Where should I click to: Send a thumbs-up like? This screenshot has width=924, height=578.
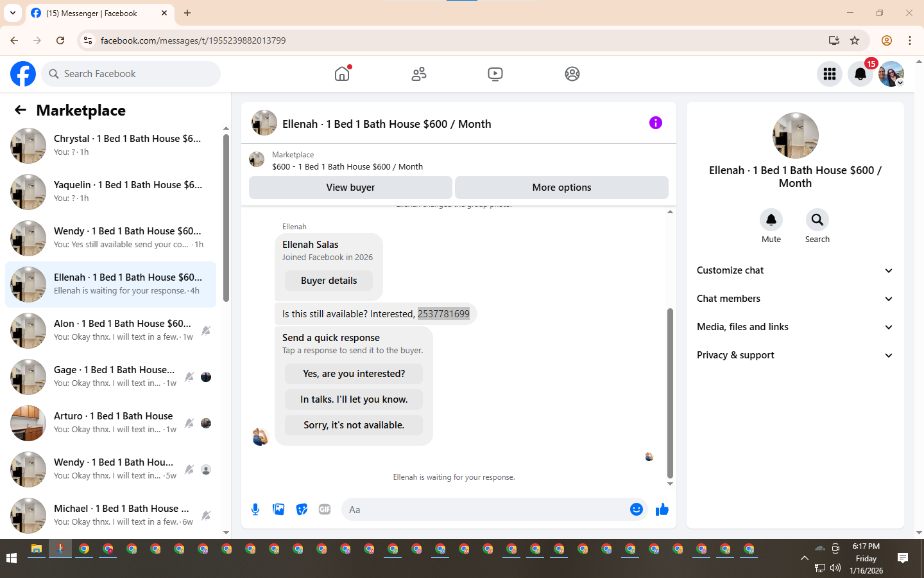pos(662,509)
